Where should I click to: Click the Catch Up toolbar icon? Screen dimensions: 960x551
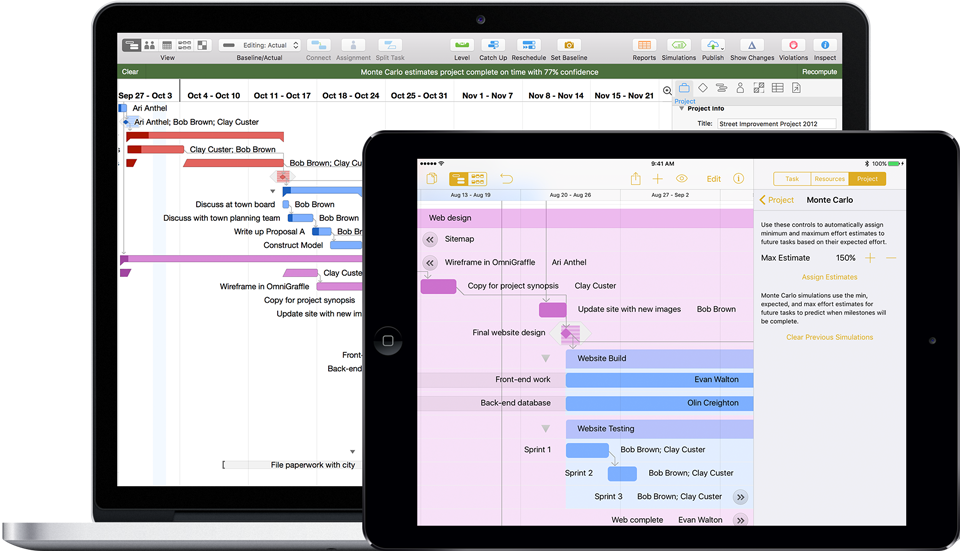(493, 45)
